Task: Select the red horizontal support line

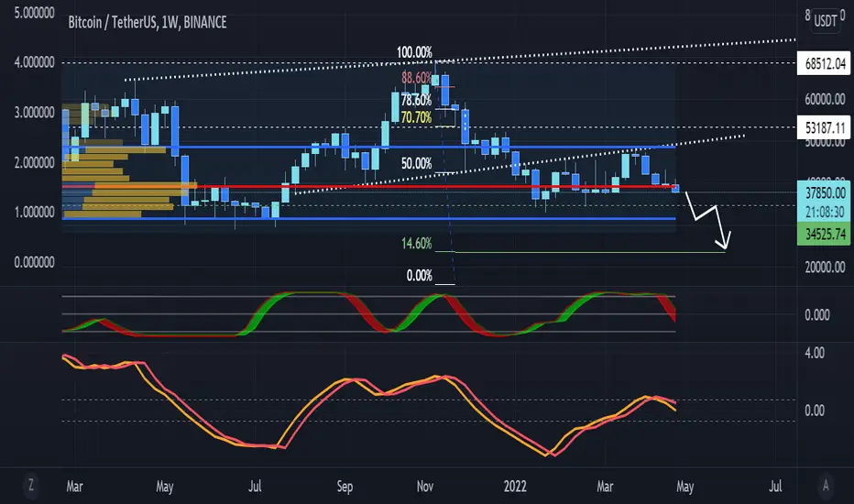Action: [369, 187]
